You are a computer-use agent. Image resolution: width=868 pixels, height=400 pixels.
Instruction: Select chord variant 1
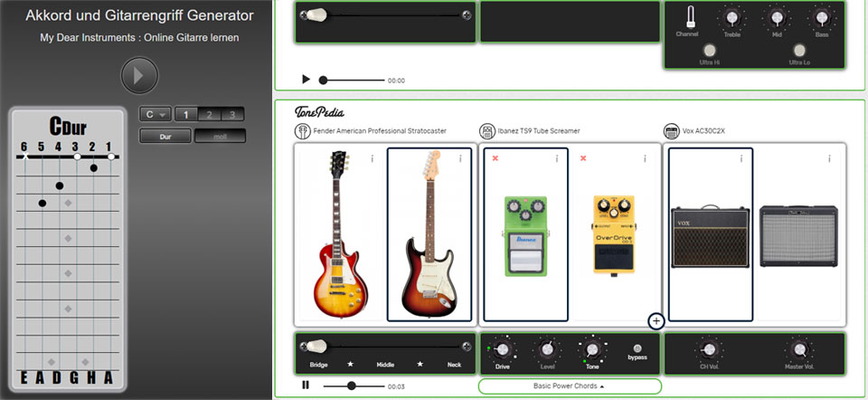click(186, 115)
